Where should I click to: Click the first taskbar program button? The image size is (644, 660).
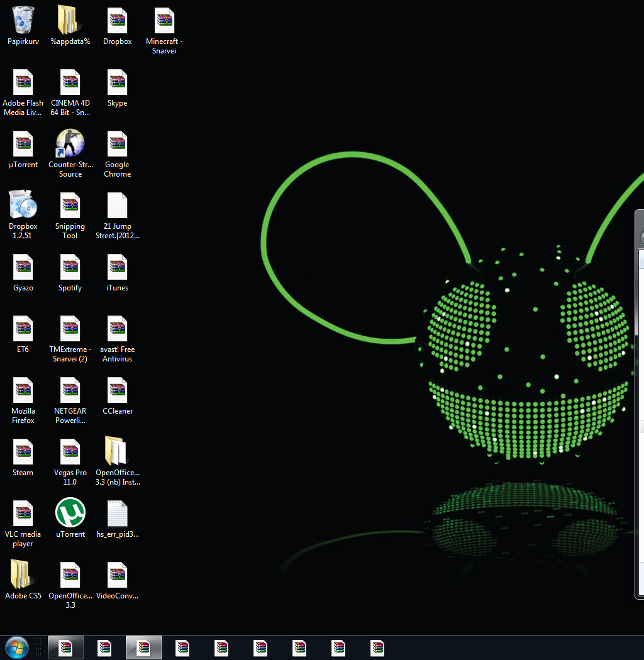[x=65, y=647]
